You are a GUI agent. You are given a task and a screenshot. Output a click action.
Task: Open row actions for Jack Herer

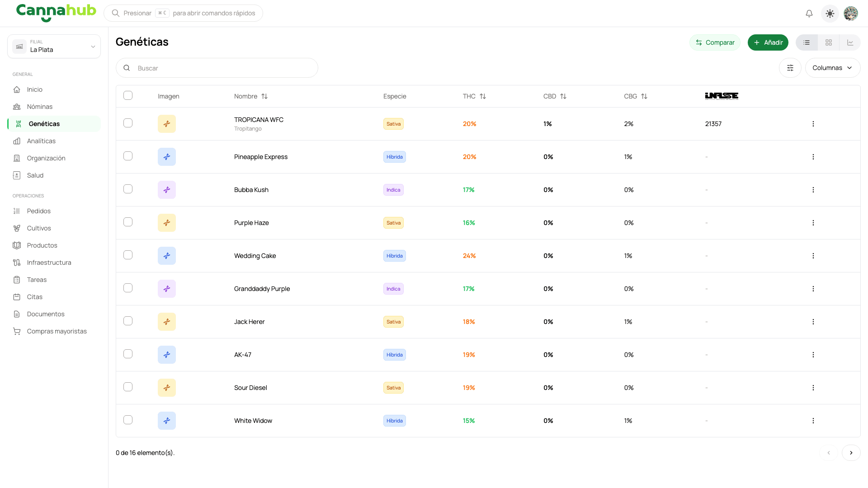tap(813, 322)
